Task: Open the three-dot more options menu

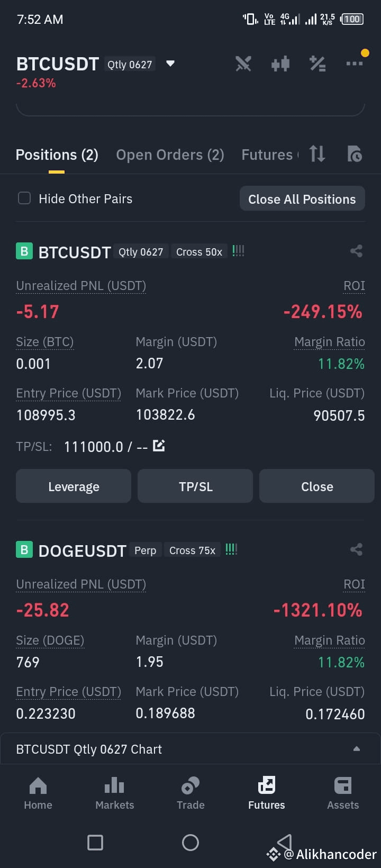Action: tap(355, 64)
